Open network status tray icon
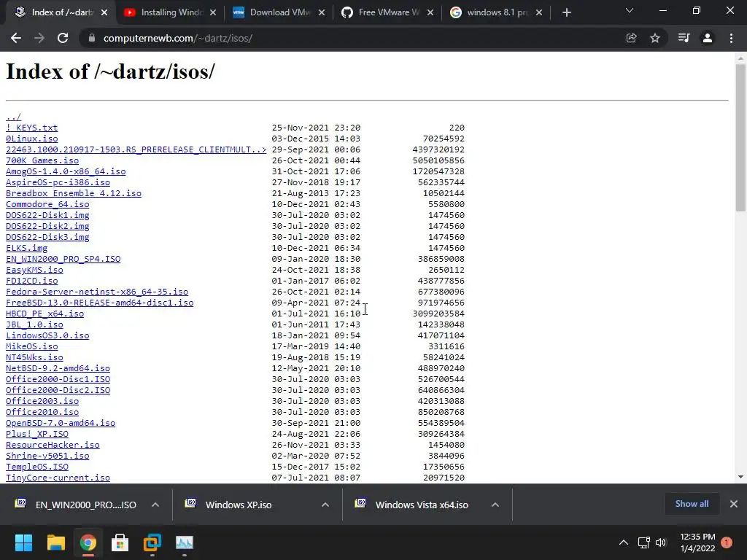The width and height of the screenshot is (747, 560). click(x=643, y=542)
